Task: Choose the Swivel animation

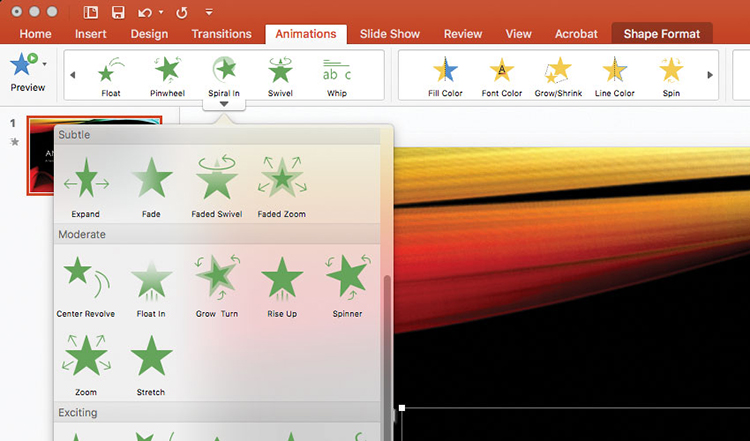Action: click(x=280, y=76)
